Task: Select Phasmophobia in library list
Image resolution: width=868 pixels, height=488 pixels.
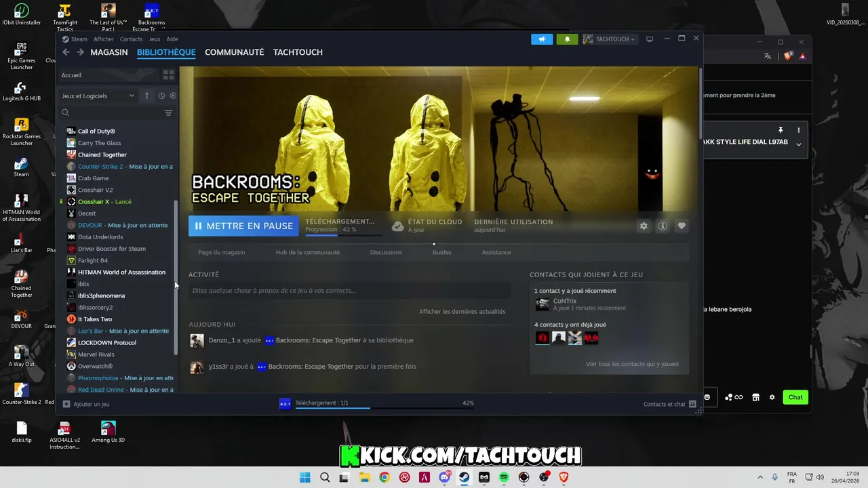Action: pos(120,378)
